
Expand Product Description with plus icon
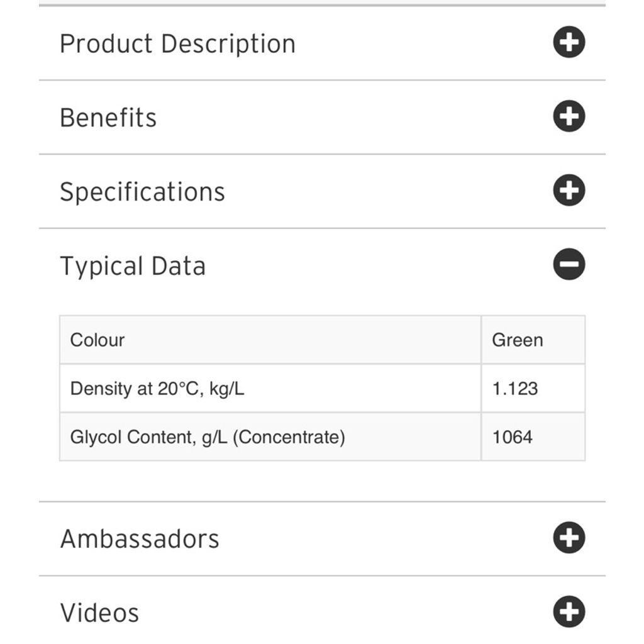(569, 42)
